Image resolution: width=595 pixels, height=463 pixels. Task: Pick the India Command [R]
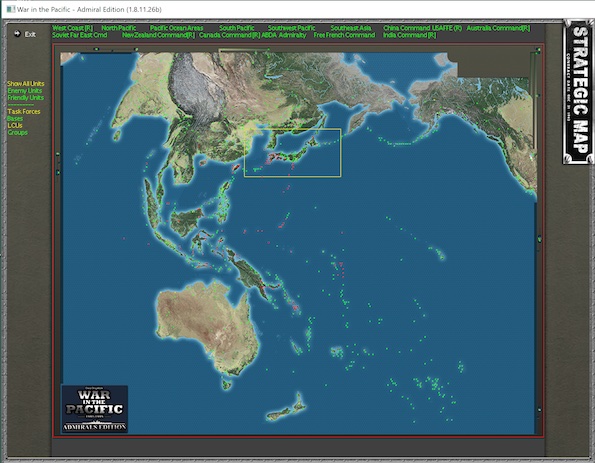[x=409, y=35]
